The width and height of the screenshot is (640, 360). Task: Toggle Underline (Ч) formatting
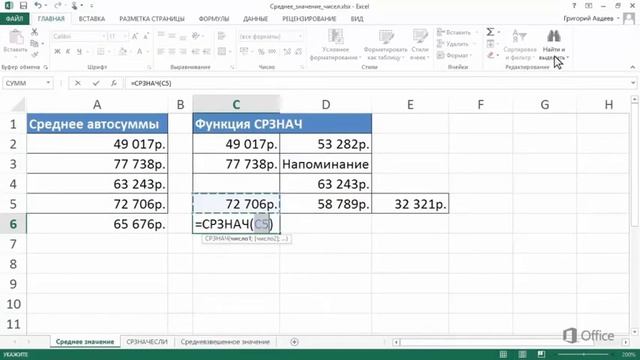point(79,51)
